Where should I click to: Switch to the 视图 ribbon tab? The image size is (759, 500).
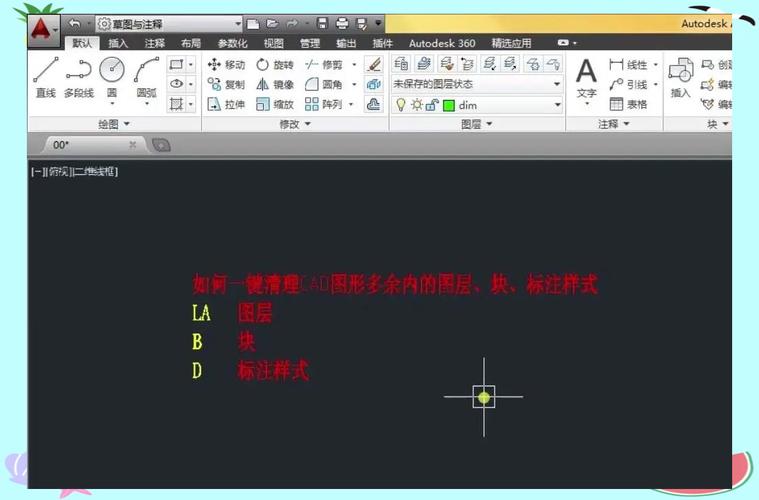point(273,43)
